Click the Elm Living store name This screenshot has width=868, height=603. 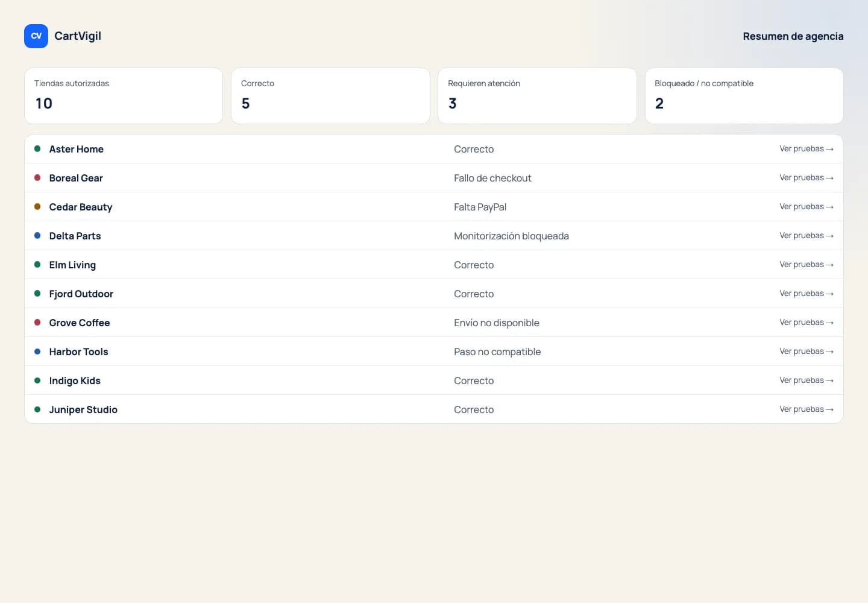72,265
